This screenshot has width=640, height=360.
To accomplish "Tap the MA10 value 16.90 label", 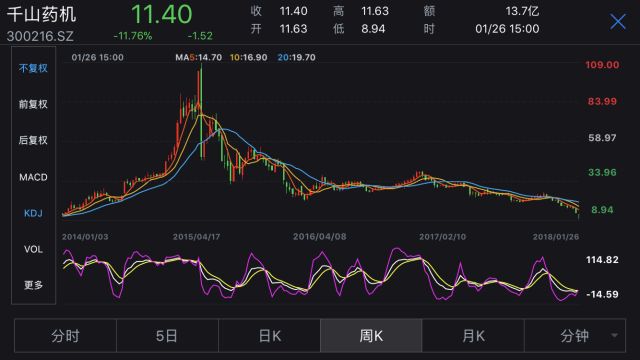I will click(x=249, y=58).
